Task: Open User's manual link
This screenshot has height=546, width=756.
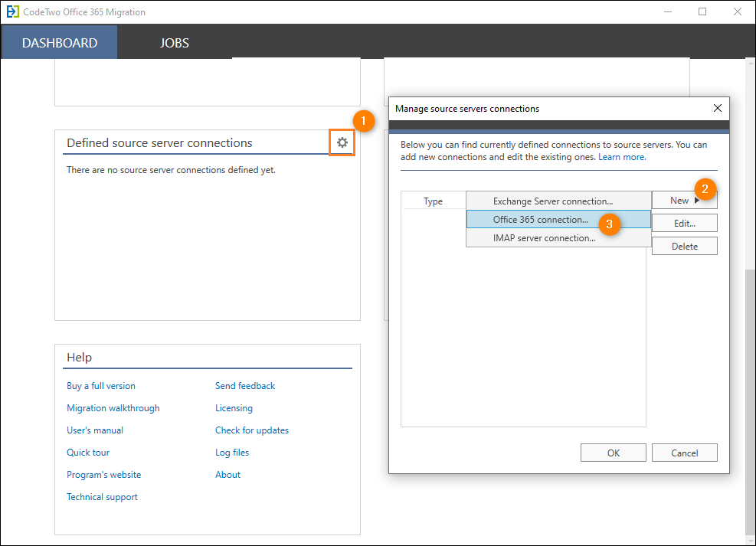Action: tap(94, 430)
